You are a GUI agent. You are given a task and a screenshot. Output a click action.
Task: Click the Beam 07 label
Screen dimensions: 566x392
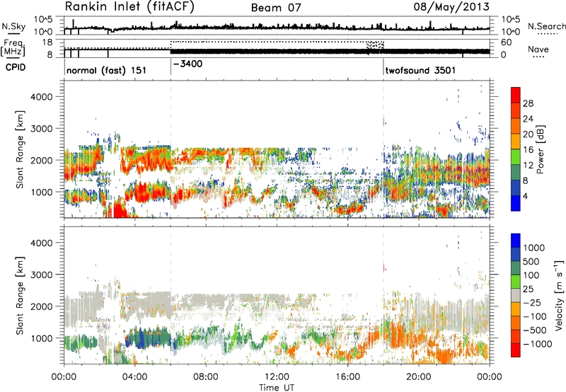pos(276,8)
